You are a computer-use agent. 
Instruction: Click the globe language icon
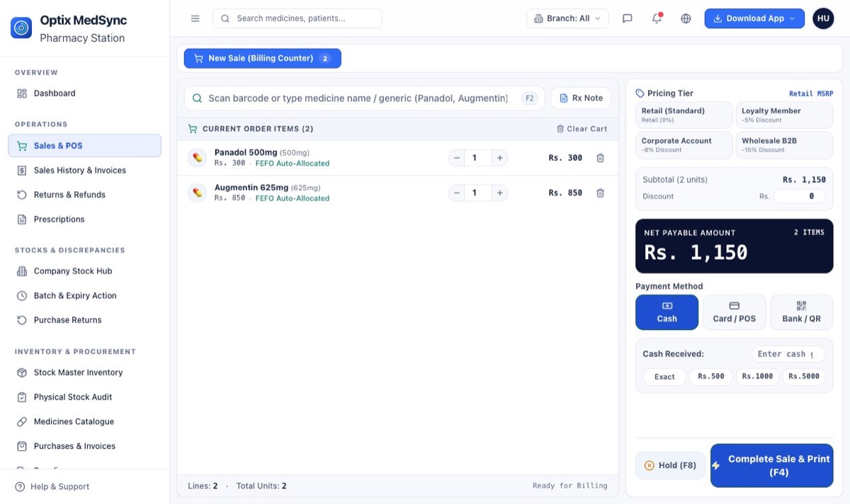click(686, 18)
